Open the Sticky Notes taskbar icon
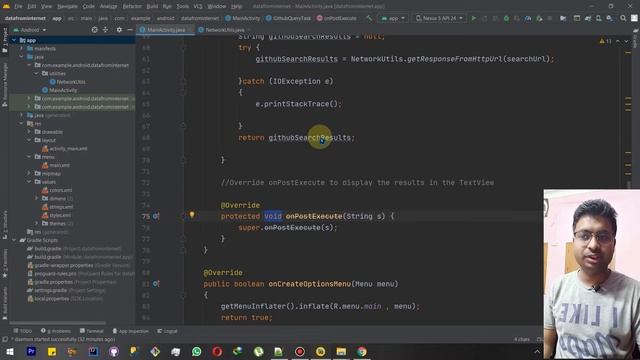Screen dimensions: 640x360 pyautogui.click(x=52, y=351)
